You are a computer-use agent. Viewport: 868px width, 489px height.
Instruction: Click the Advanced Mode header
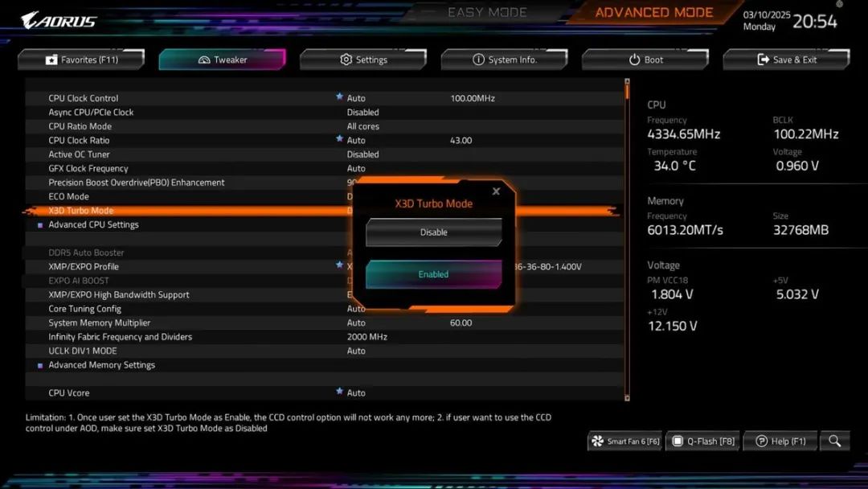(653, 12)
